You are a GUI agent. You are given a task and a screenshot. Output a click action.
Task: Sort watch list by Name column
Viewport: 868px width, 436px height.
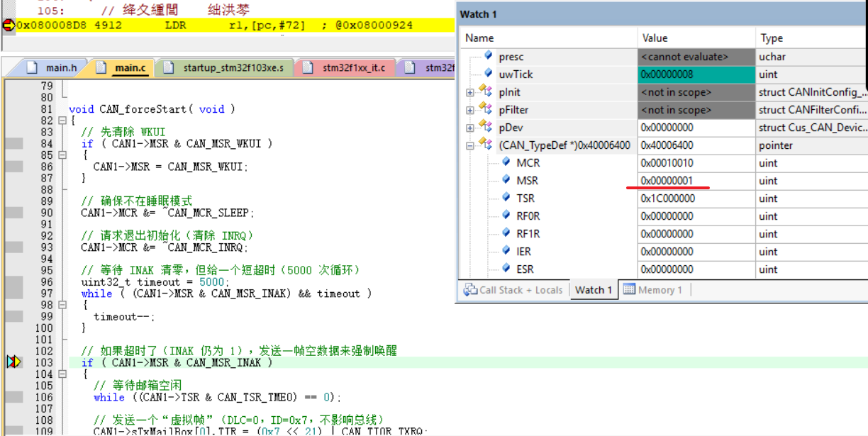[x=548, y=38]
